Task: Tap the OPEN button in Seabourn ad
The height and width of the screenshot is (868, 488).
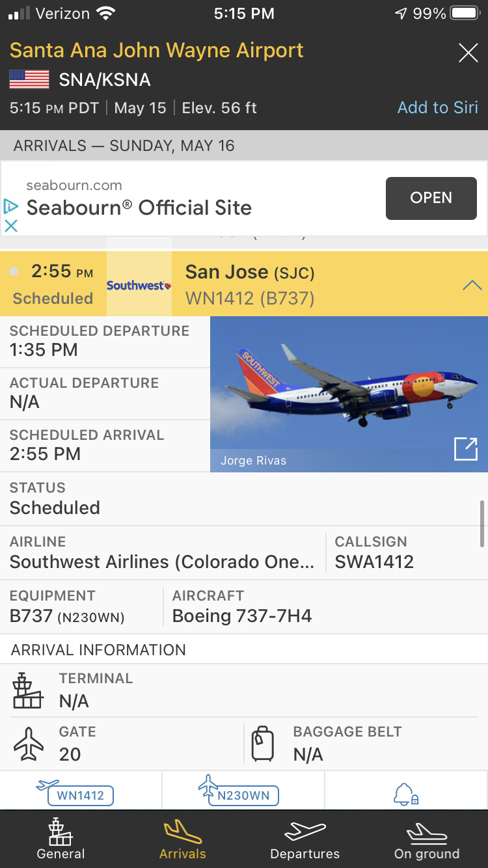Action: [x=431, y=198]
